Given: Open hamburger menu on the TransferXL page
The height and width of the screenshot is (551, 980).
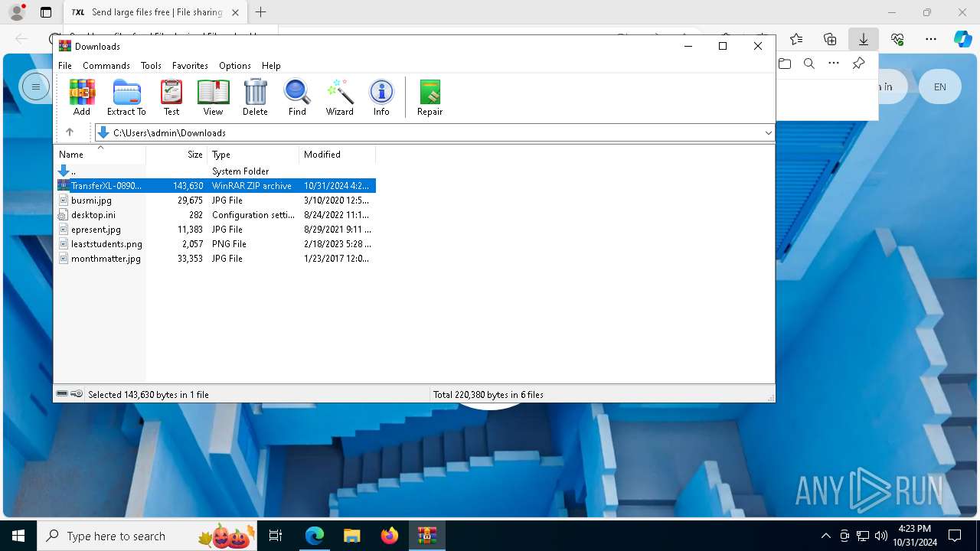Looking at the screenshot, I should pos(35,86).
